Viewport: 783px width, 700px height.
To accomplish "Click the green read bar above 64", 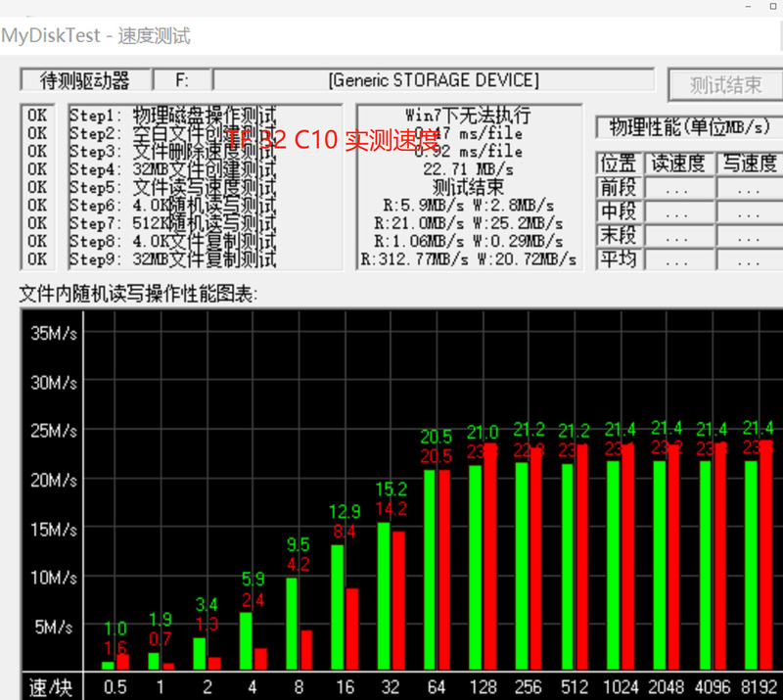I will click(430, 570).
